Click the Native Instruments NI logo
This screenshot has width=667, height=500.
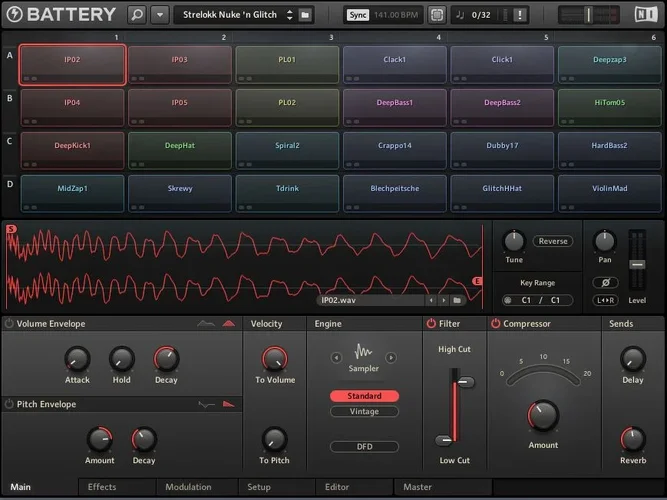pos(648,15)
